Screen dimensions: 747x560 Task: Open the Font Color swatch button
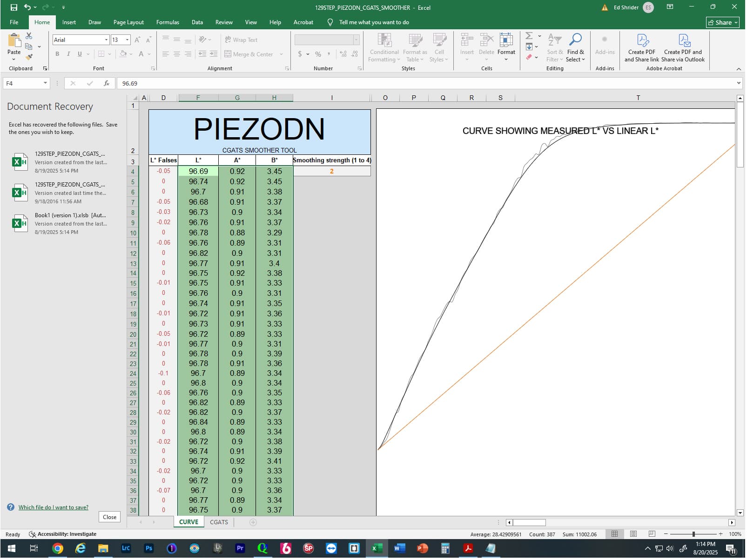coord(141,54)
